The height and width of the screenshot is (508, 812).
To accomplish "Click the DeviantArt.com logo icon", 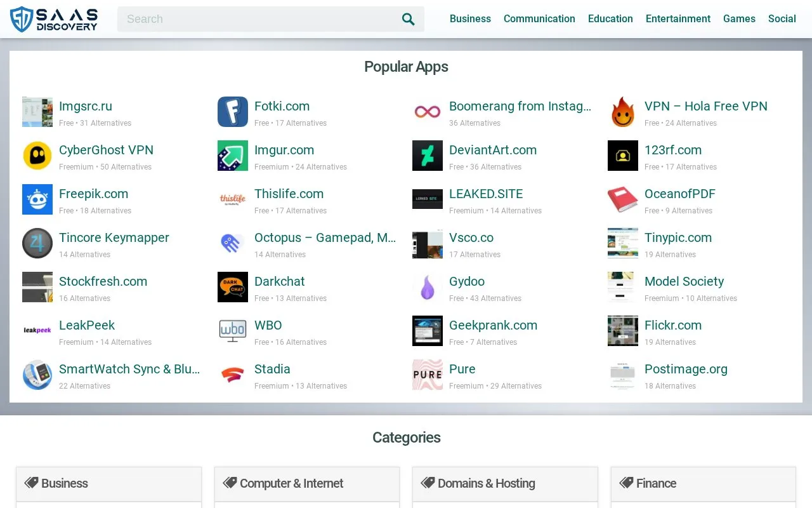I will click(428, 156).
